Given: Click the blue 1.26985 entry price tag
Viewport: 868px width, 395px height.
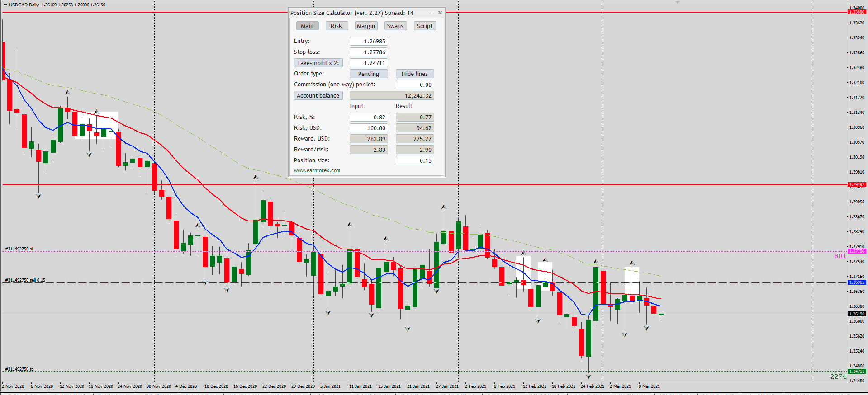Looking at the screenshot, I should tap(857, 282).
